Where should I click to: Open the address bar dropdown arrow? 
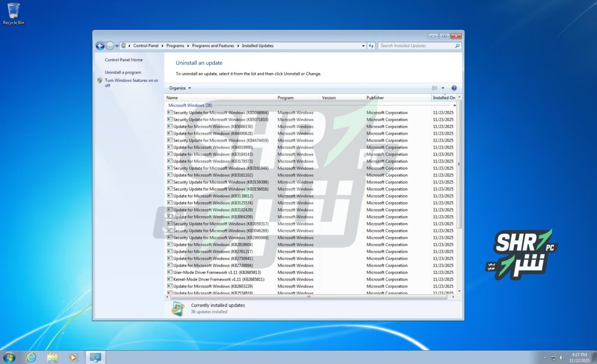[363, 45]
